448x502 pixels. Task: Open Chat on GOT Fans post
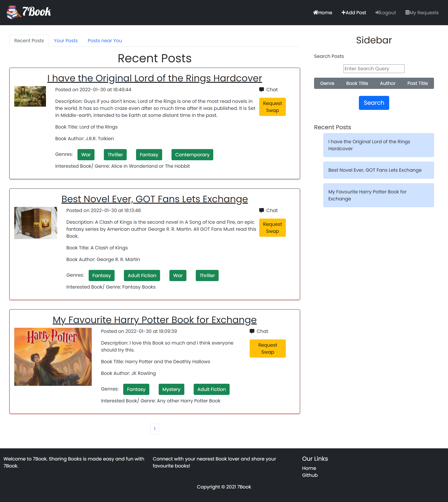point(268,210)
